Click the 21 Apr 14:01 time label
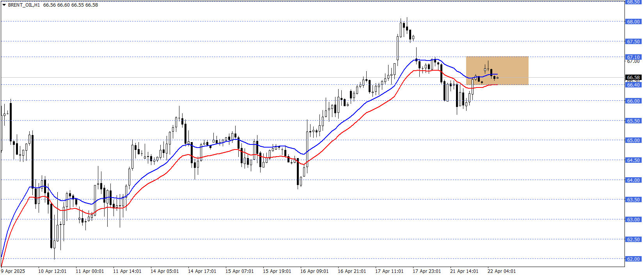644x276 pixels. point(464,271)
